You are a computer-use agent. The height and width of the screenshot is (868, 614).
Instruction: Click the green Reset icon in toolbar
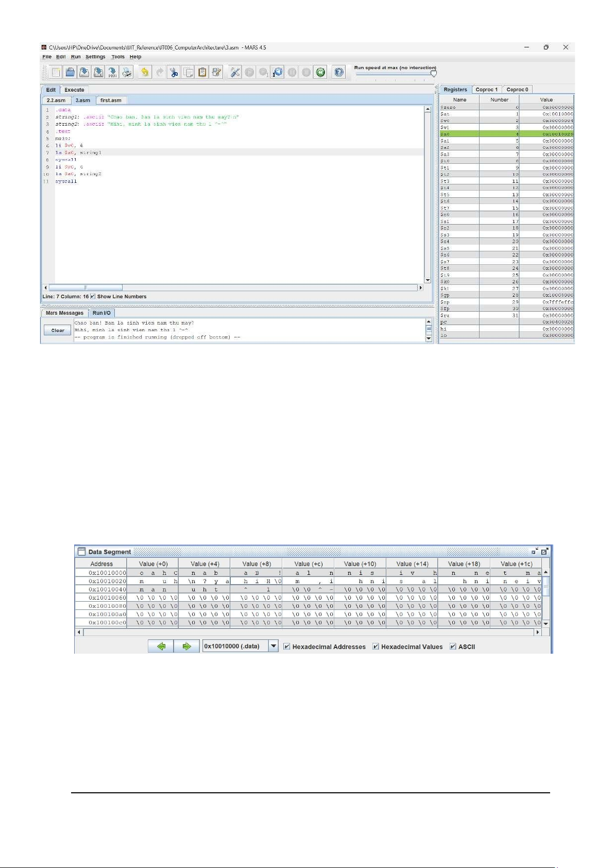pos(320,73)
